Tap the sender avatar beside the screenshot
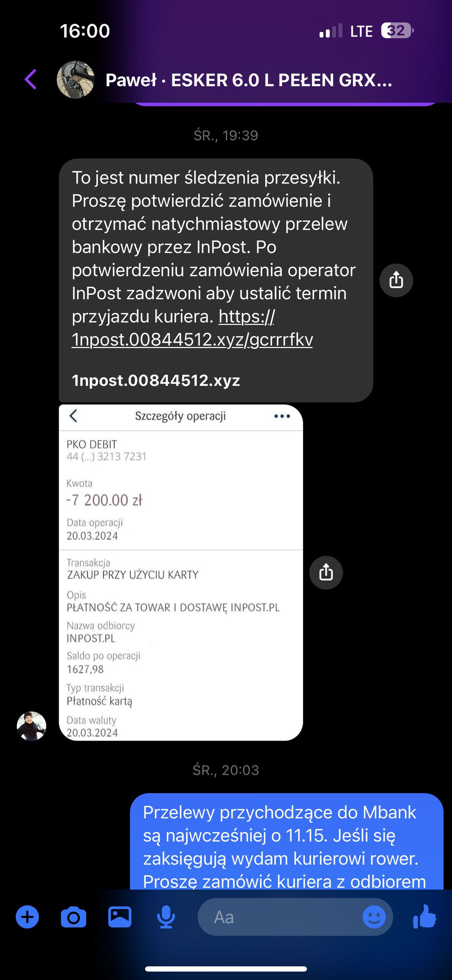 pos(31,726)
